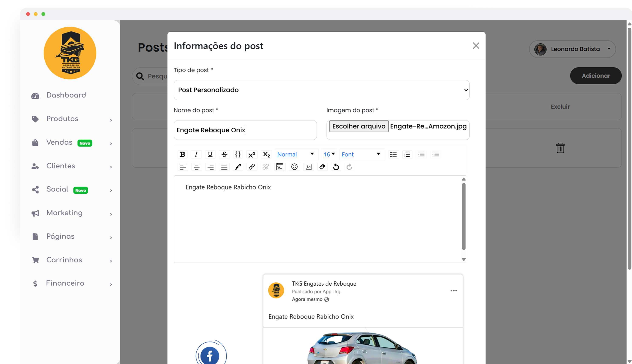This screenshot has width=632, height=364.
Task: Click the outdent icon
Action: (x=435, y=154)
